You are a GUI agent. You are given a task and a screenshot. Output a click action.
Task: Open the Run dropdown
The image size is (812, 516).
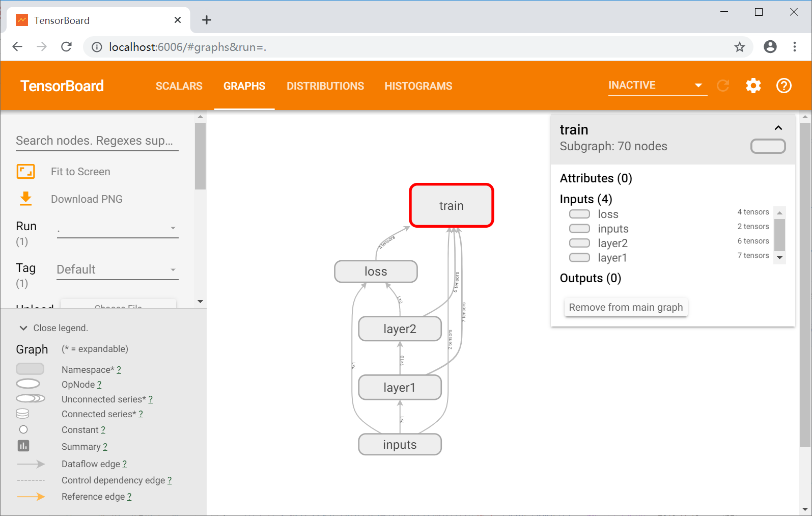point(118,228)
